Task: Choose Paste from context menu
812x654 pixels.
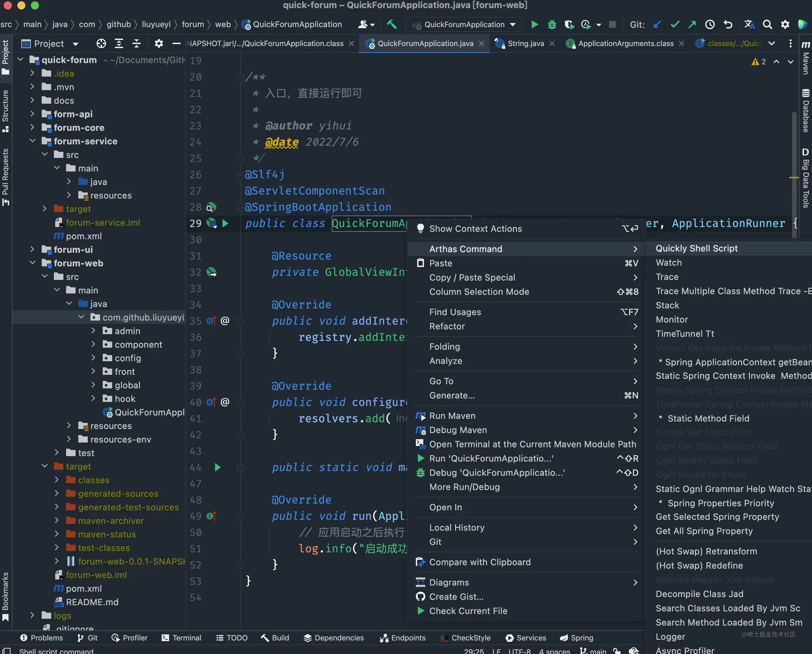Action: click(x=527, y=263)
